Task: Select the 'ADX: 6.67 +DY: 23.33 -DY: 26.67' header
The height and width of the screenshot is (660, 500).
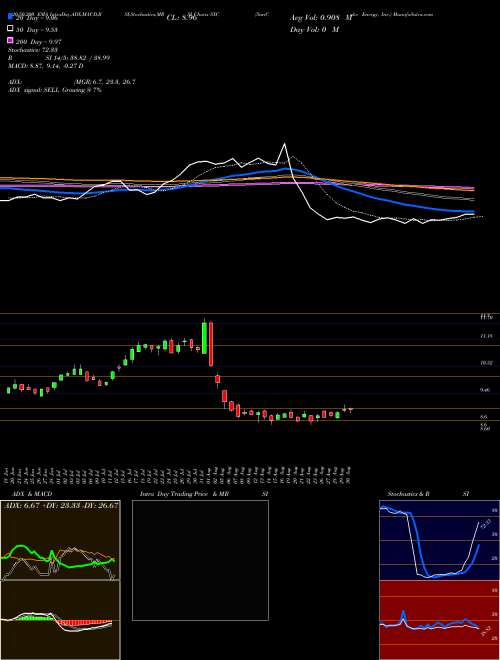Action: coord(61,505)
